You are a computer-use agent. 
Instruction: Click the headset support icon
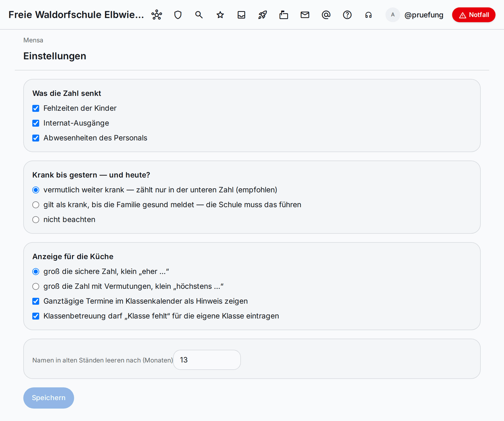(368, 15)
